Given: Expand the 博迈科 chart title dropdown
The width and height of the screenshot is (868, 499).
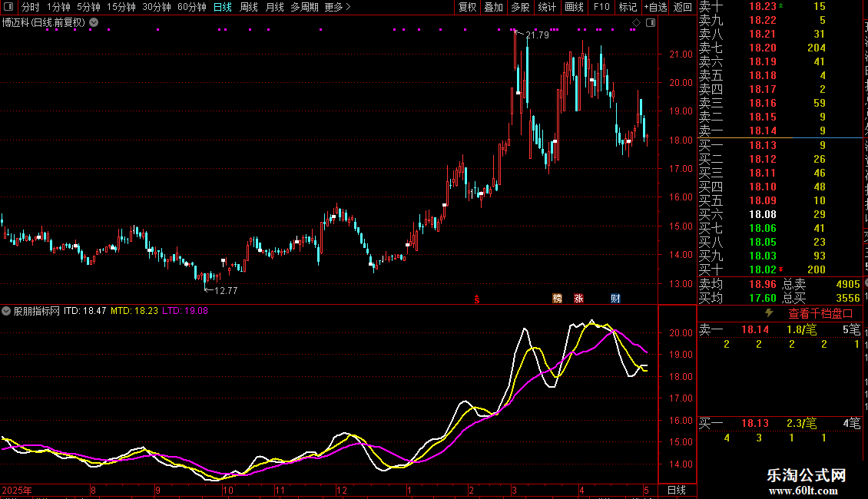Looking at the screenshot, I should 94,22.
